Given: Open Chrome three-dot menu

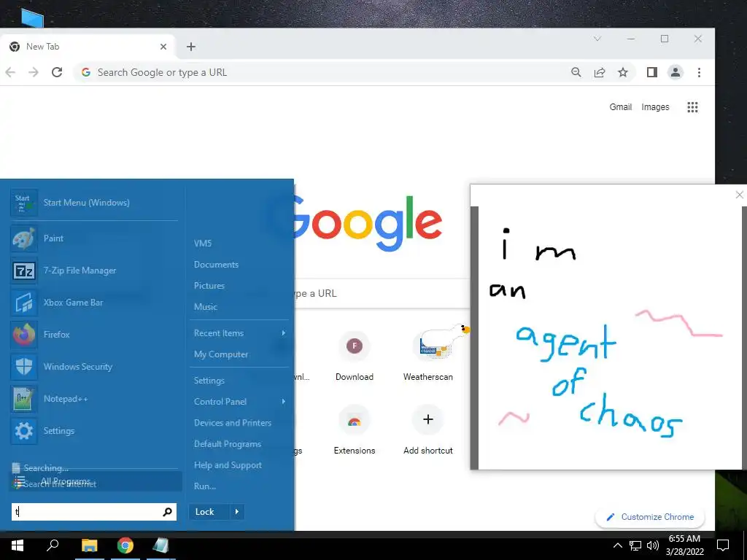Looking at the screenshot, I should [699, 72].
